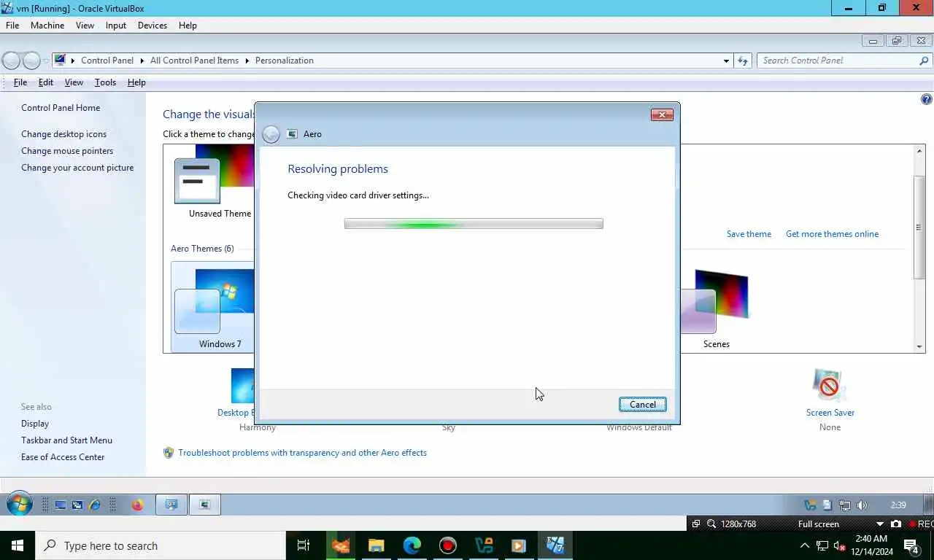934x560 pixels.
Task: Open the red record app on host taskbar
Action: click(x=448, y=545)
